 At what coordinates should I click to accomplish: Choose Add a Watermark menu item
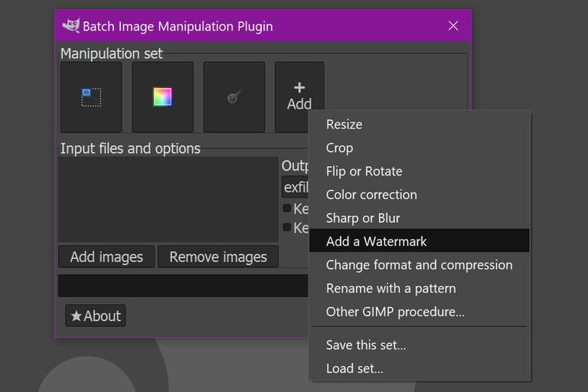pyautogui.click(x=420, y=241)
